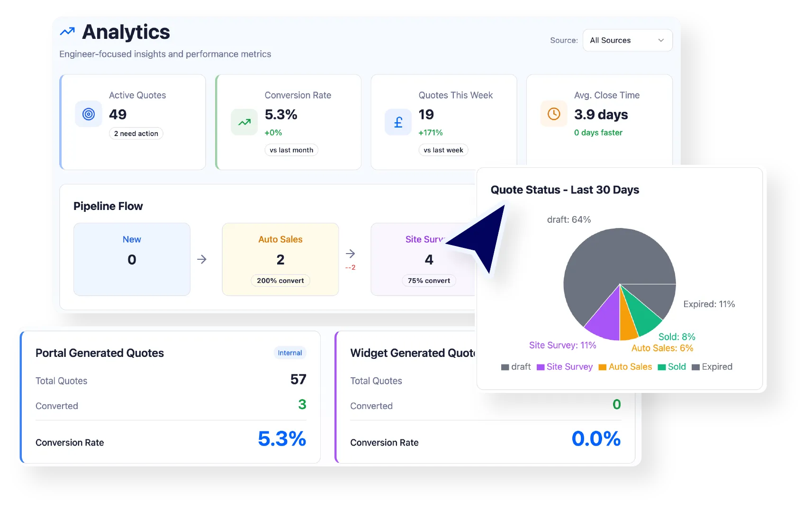Image resolution: width=812 pixels, height=510 pixels.
Task: Select the Widget Generated Quotes panel heading
Action: click(414, 353)
